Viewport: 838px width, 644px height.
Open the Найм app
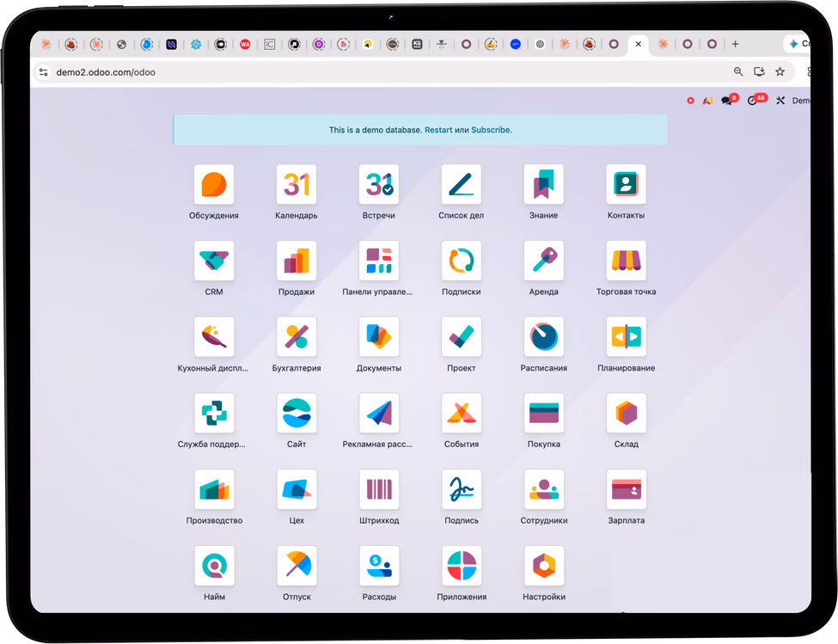point(214,566)
